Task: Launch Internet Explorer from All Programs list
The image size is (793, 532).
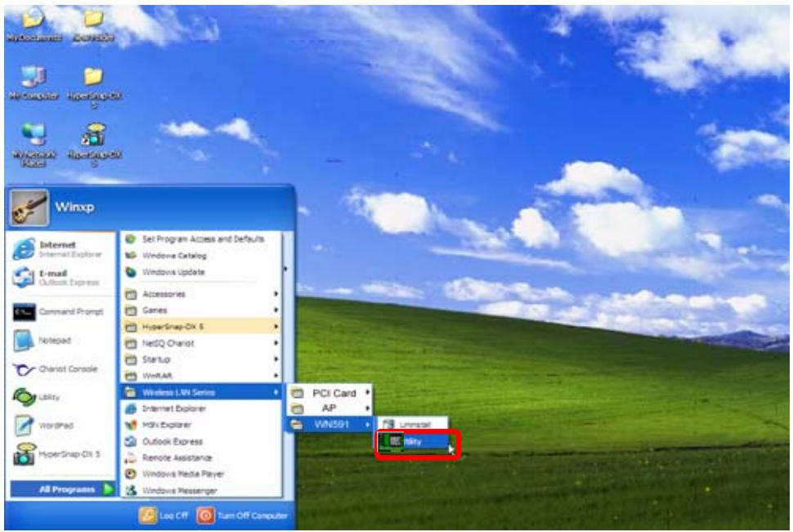Action: pyautogui.click(x=201, y=408)
